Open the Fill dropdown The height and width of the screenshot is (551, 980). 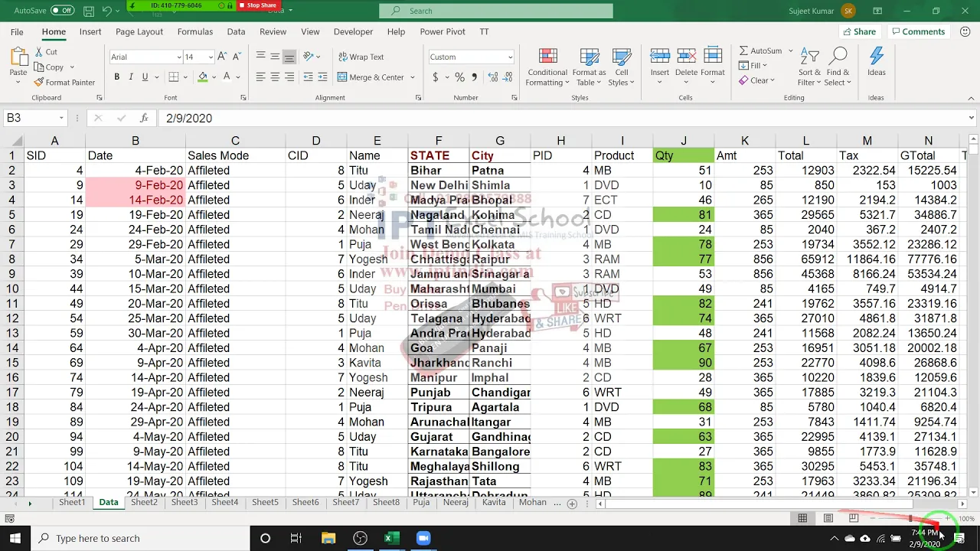753,66
